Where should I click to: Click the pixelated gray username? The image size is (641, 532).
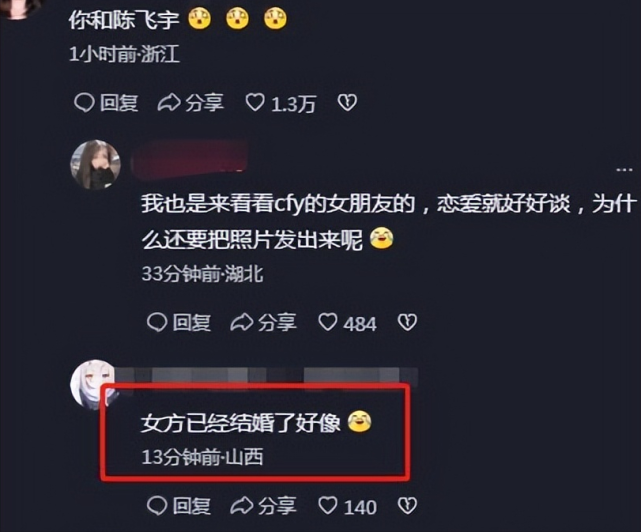tap(267, 376)
